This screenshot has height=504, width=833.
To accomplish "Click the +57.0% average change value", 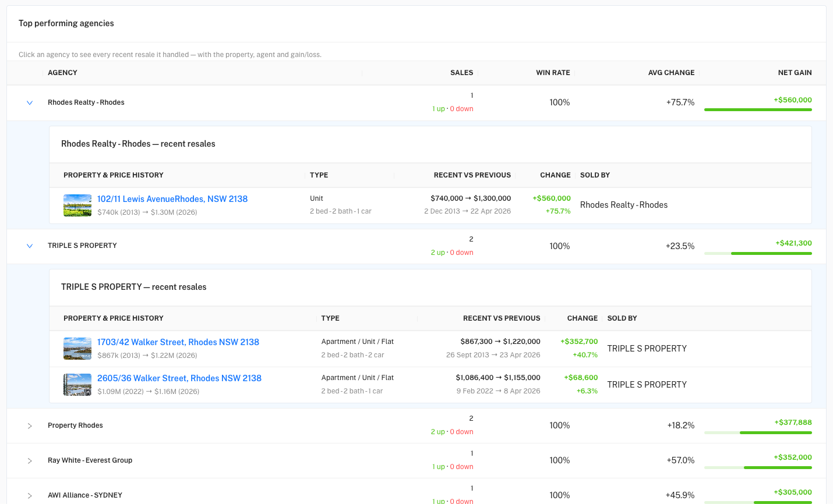I will coord(680,460).
